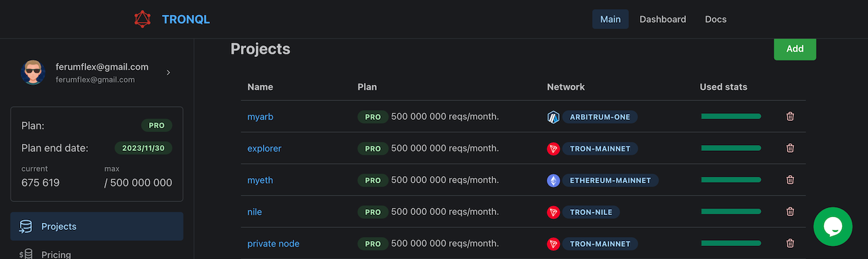Delete the myarb project via trash icon
This screenshot has height=259, width=868.
click(790, 117)
